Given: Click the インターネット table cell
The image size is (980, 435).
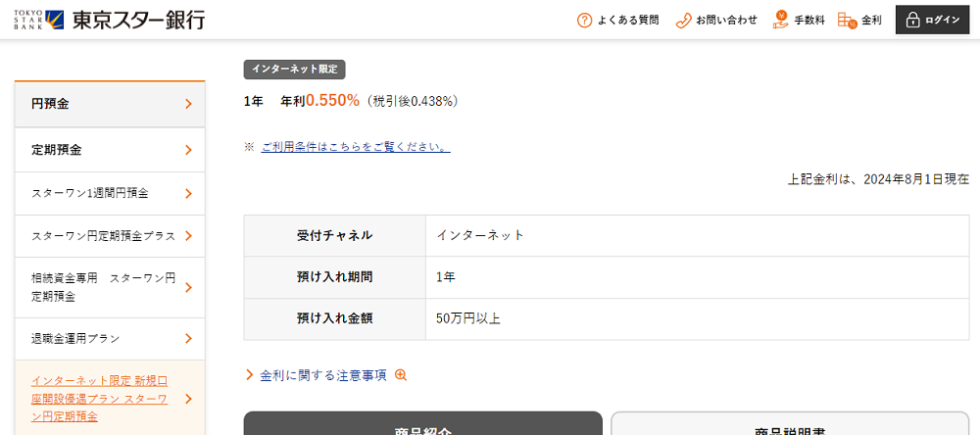Looking at the screenshot, I should 698,235.
